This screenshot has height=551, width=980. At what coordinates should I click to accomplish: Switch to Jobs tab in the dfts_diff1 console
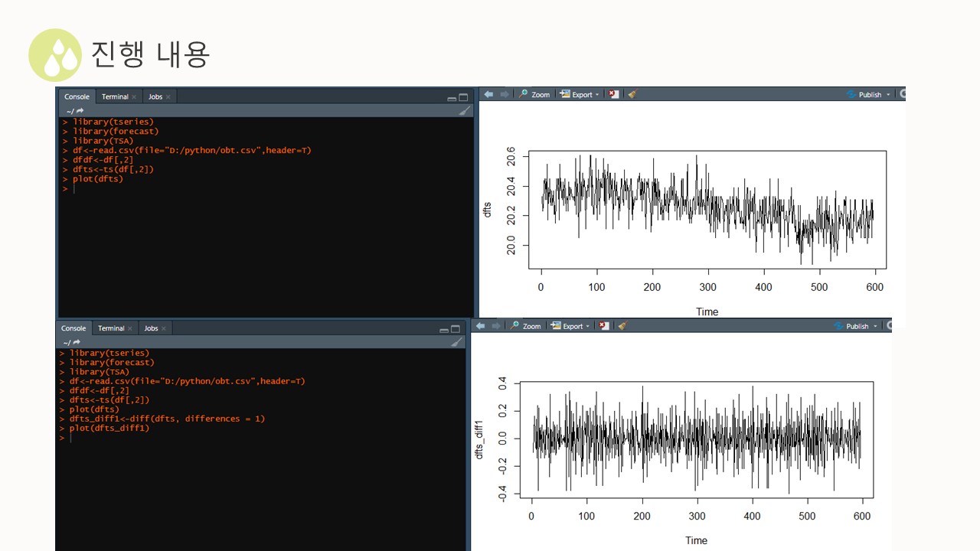152,328
